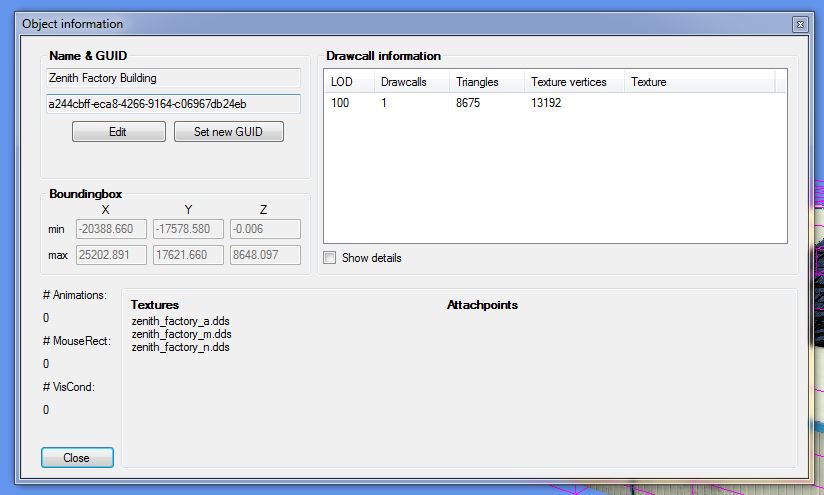
Task: Click the min X boundingbox field
Action: click(111, 230)
